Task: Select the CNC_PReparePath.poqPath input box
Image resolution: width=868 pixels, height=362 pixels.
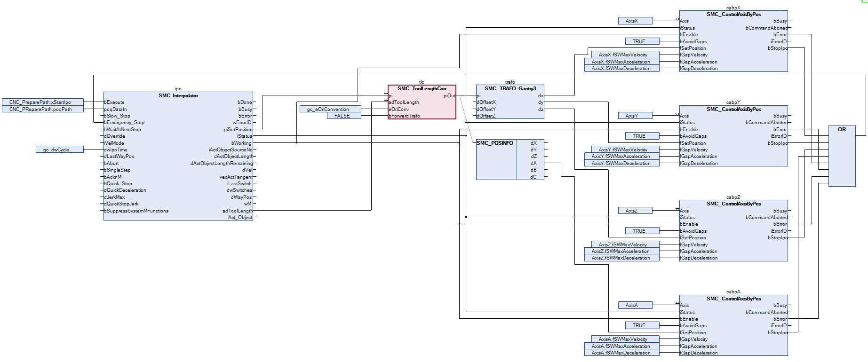Action: coord(43,109)
